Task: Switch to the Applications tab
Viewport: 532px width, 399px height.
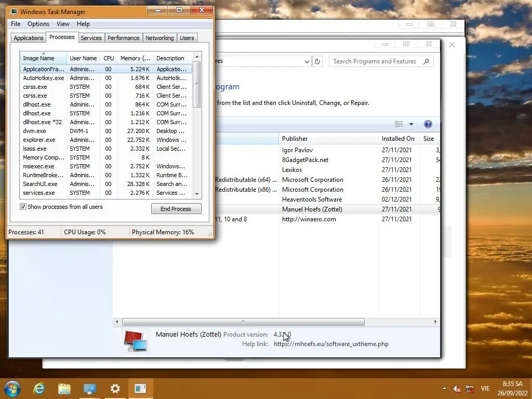Action: pyautogui.click(x=29, y=38)
